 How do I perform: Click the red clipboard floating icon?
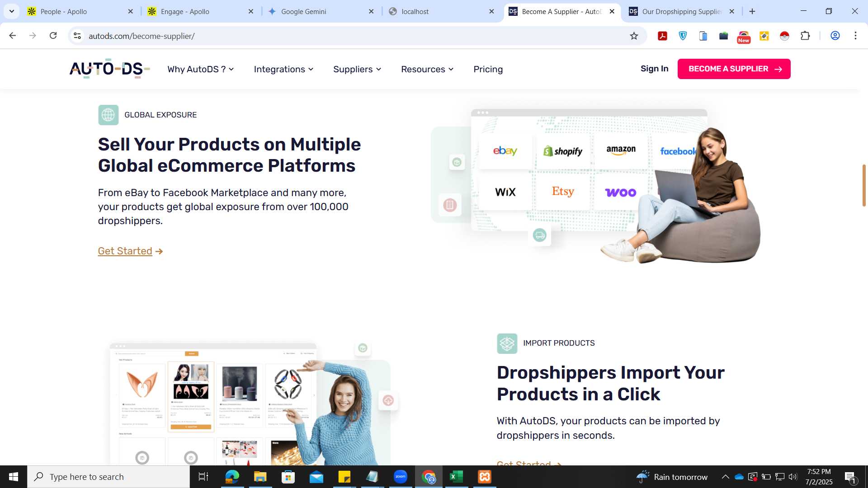tap(450, 205)
